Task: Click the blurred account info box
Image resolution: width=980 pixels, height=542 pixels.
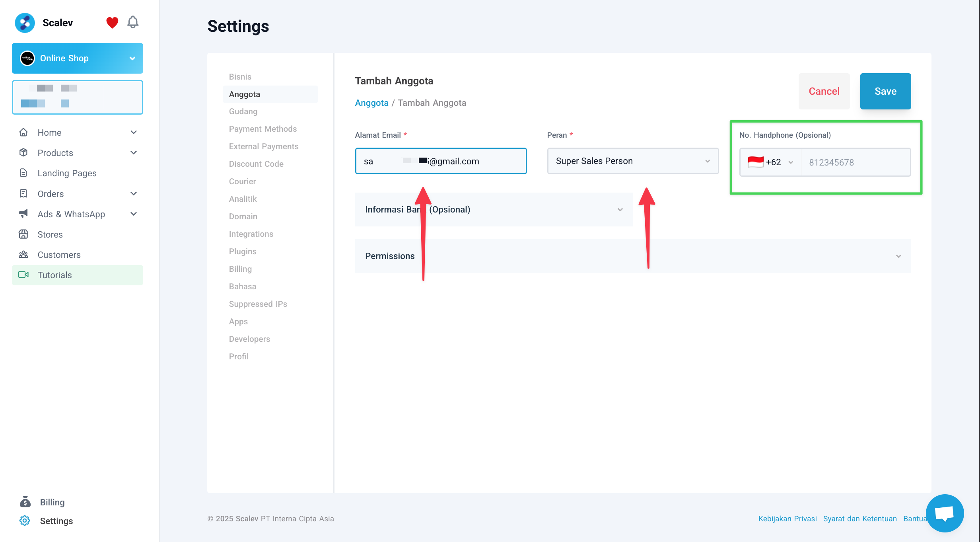Action: pos(78,97)
